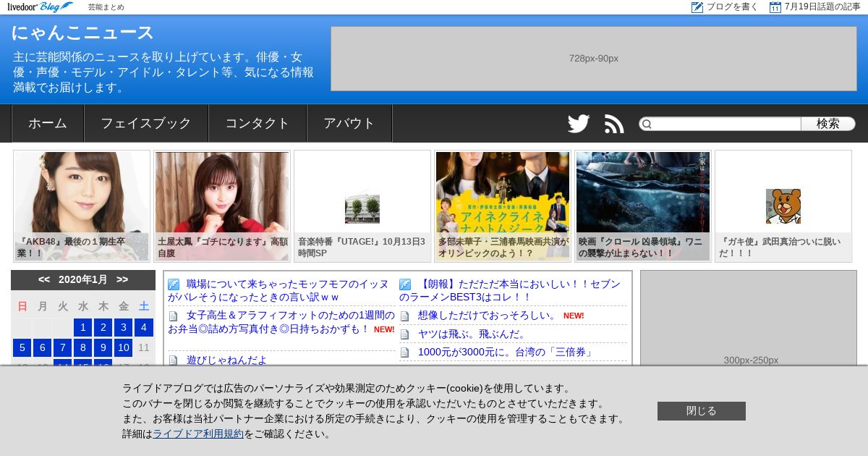Click the document icon beside 女子高生＆アラフィフオット article

174,316
